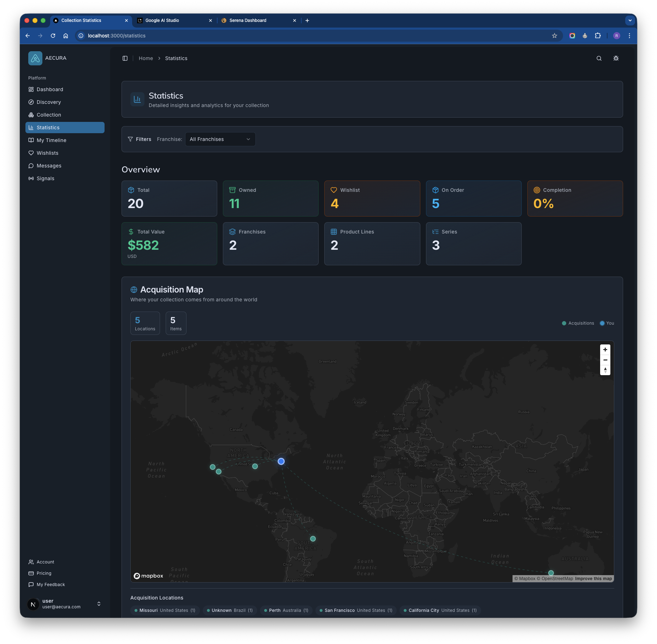Click the Missouri United States chip

165,610
